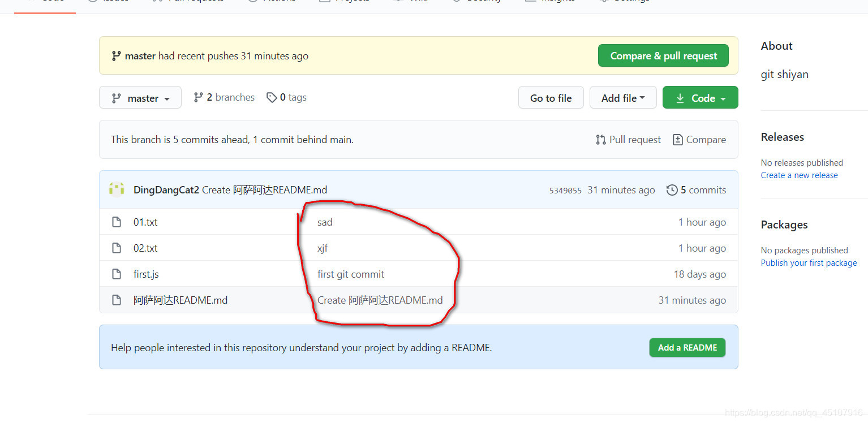868x423 pixels.
Task: Click the file icon beside 阿萨阿达README.md file name
Action: coord(117,300)
